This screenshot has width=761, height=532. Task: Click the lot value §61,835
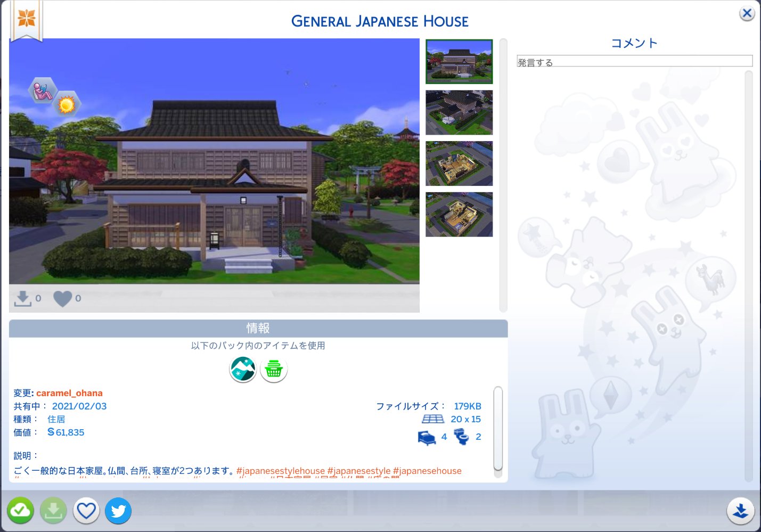tap(66, 432)
